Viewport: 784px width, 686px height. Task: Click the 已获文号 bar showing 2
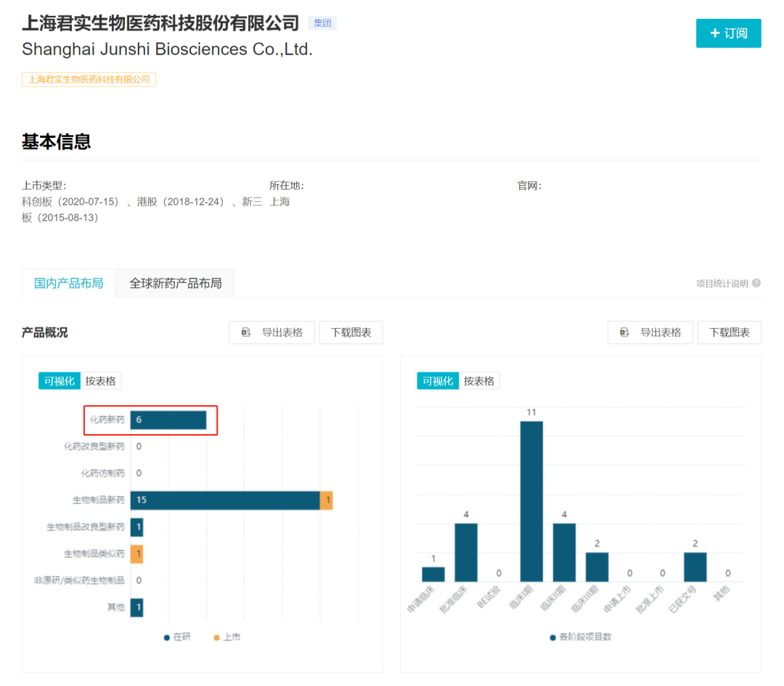click(695, 567)
